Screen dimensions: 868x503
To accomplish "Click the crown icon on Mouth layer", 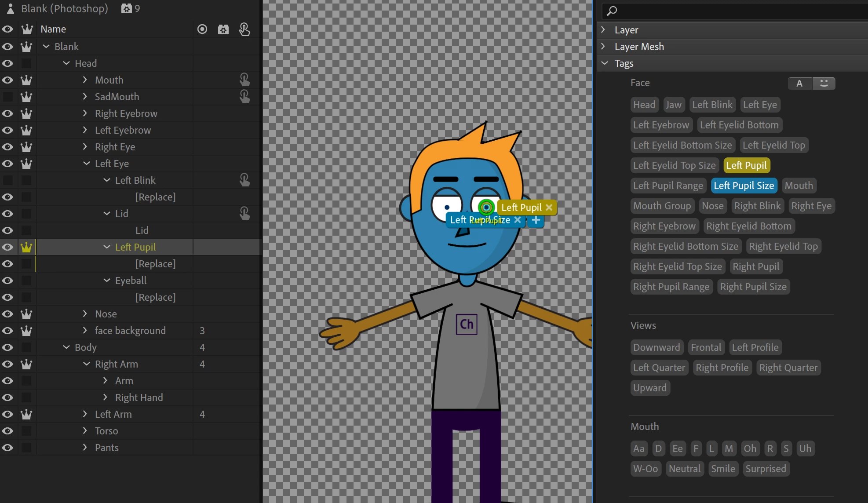I will point(26,80).
